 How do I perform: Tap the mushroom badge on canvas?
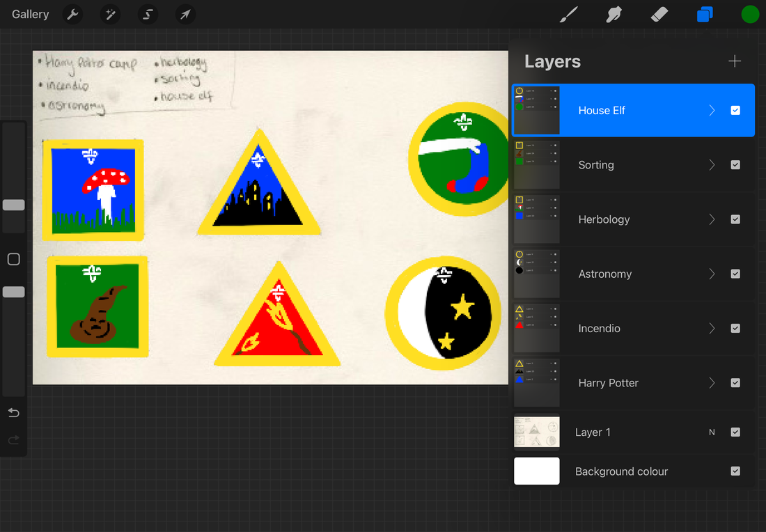pyautogui.click(x=93, y=190)
